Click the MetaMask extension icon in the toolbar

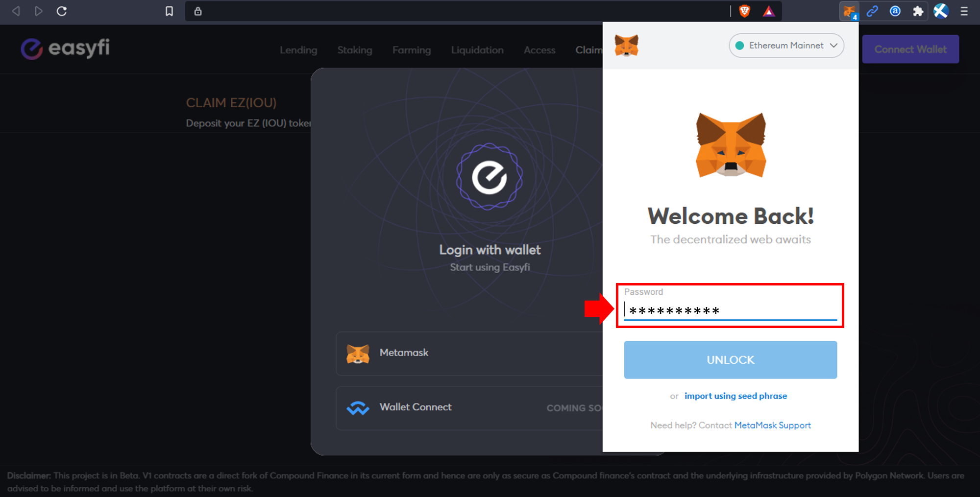[850, 11]
